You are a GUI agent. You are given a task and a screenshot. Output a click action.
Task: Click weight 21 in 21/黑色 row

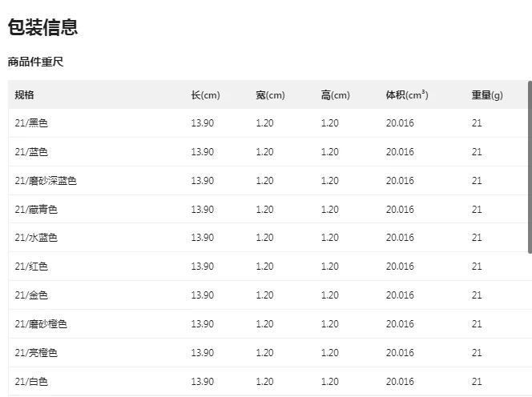point(477,123)
